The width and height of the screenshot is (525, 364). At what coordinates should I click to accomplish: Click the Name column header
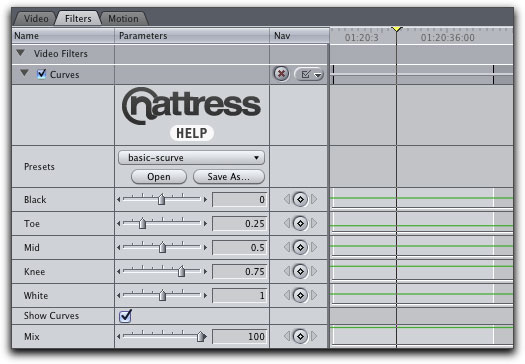pos(63,35)
